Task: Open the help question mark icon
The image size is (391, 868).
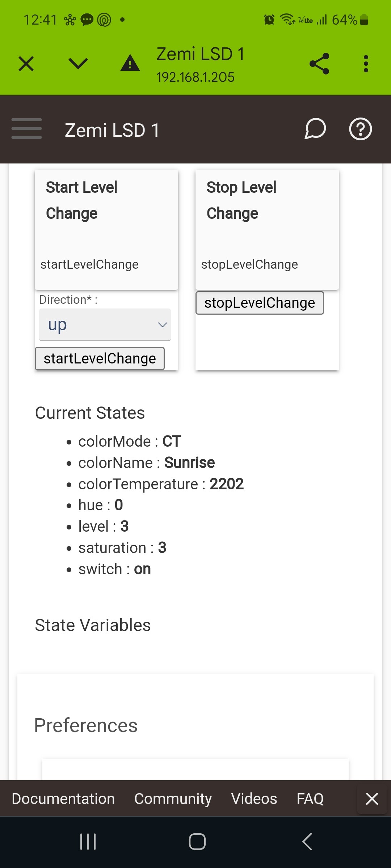Action: 361,129
